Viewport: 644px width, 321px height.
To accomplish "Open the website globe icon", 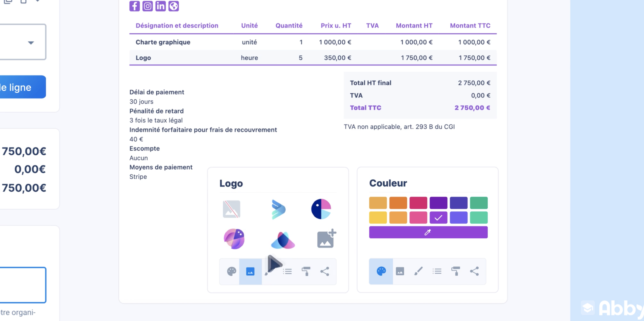I will click(173, 6).
